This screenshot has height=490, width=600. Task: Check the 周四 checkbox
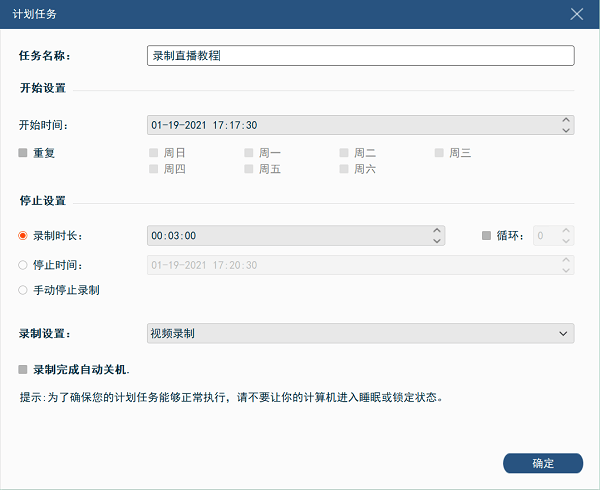pos(153,169)
